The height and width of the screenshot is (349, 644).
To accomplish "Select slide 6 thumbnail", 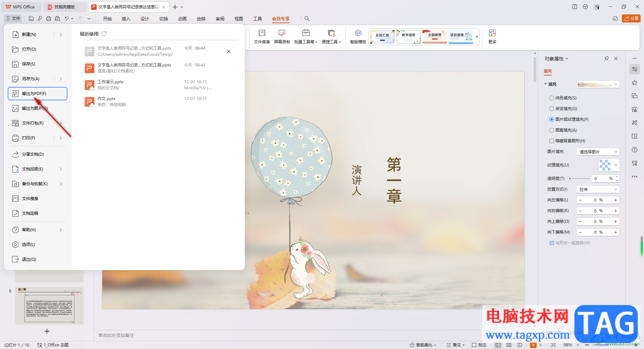I will 49,305.
